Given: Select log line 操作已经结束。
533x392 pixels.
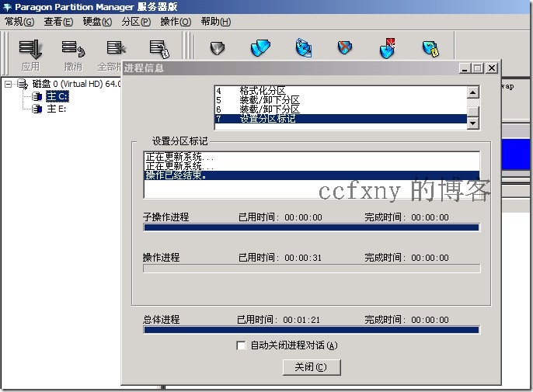Looking at the screenshot, I should pyautogui.click(x=312, y=175).
